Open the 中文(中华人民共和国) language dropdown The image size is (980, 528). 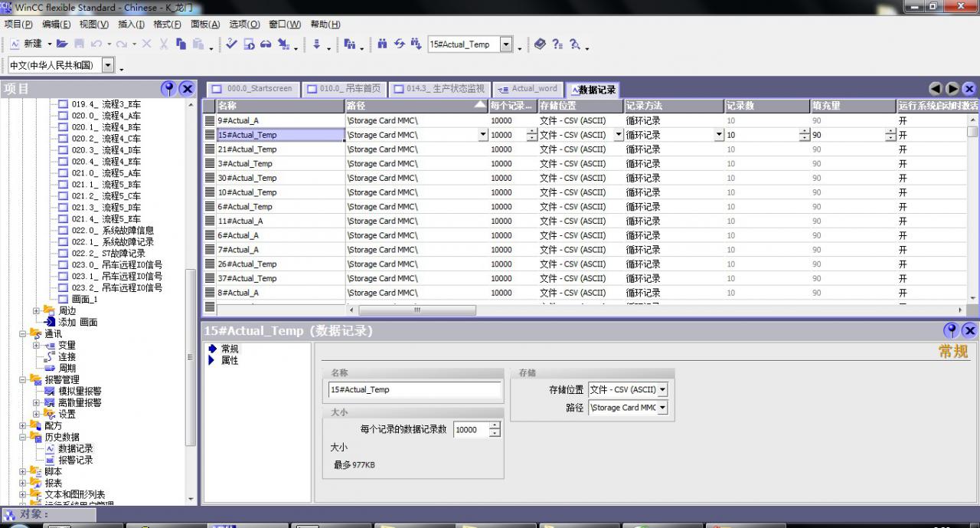click(x=107, y=65)
